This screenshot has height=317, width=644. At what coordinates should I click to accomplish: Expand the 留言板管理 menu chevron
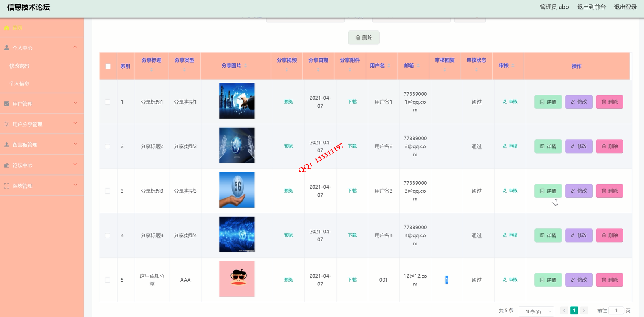point(75,144)
